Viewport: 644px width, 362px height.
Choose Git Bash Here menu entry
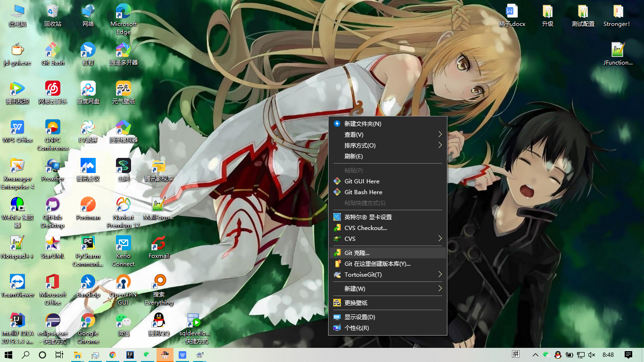pyautogui.click(x=388, y=192)
